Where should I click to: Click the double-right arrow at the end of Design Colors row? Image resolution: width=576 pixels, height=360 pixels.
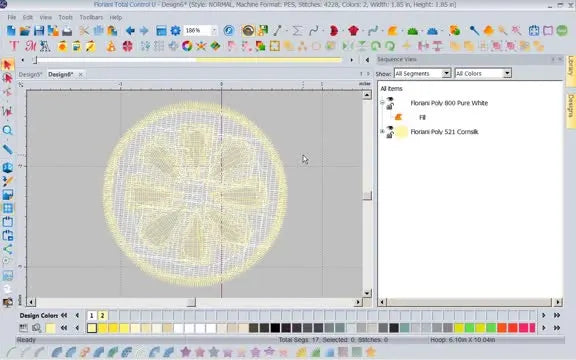pos(557,315)
